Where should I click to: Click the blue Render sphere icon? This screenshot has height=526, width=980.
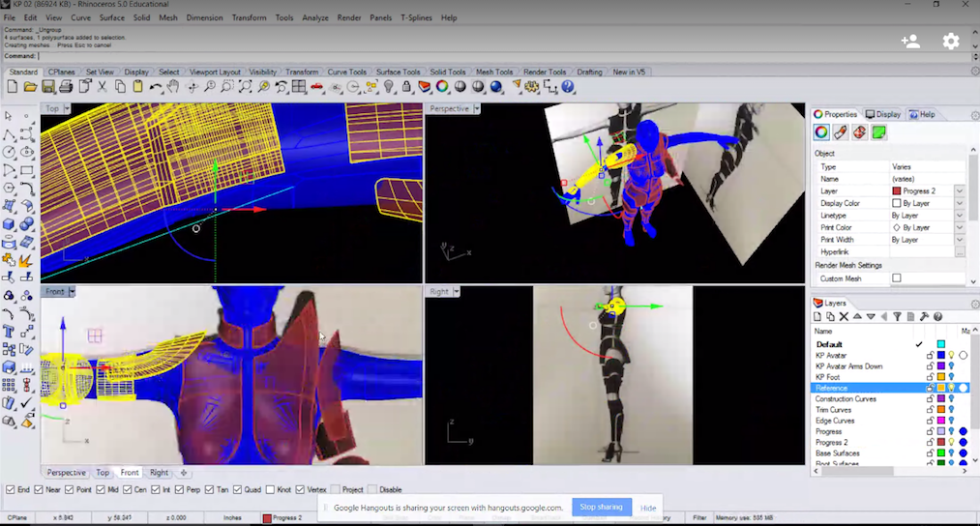pos(496,87)
